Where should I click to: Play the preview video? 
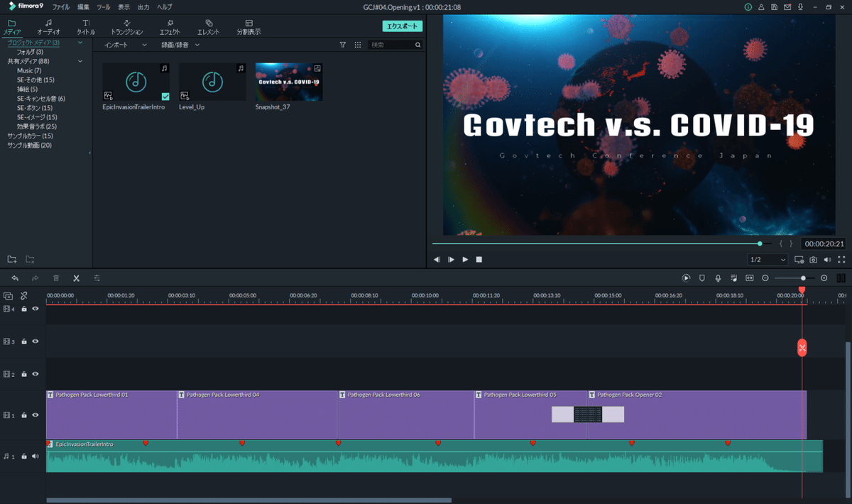[465, 260]
